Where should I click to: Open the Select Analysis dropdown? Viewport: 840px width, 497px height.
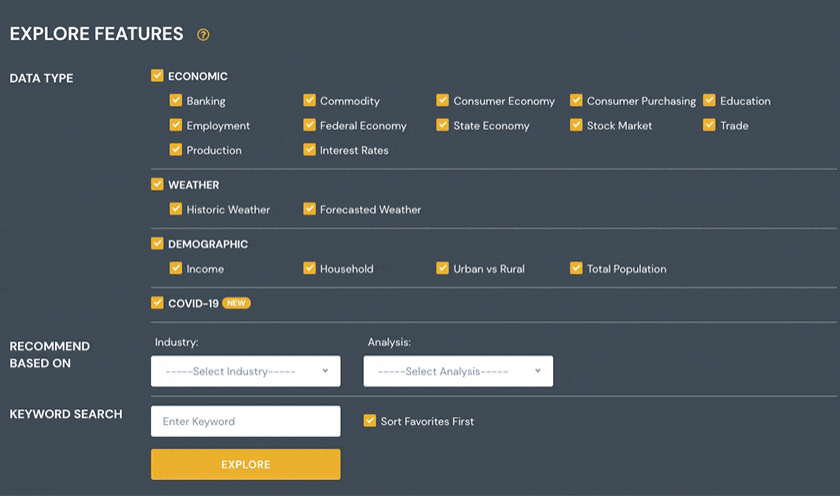(x=458, y=371)
